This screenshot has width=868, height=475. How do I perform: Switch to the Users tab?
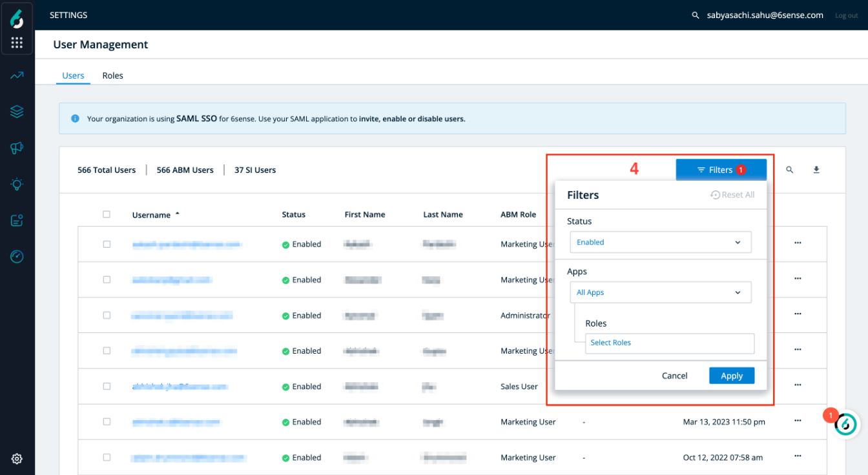click(x=73, y=76)
